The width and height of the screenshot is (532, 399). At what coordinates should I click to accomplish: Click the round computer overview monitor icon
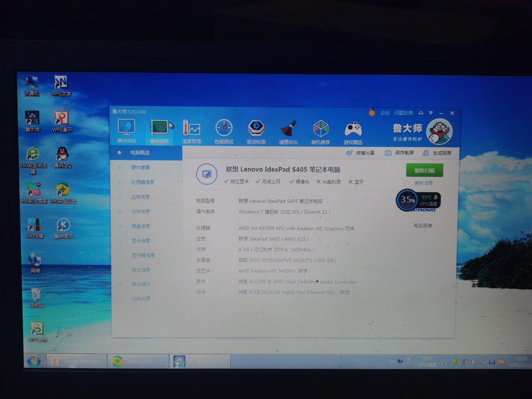(x=206, y=174)
